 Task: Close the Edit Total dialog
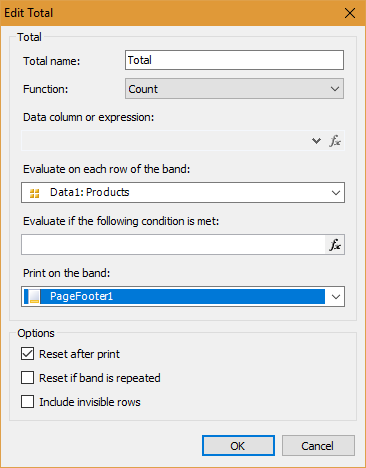tap(350, 13)
